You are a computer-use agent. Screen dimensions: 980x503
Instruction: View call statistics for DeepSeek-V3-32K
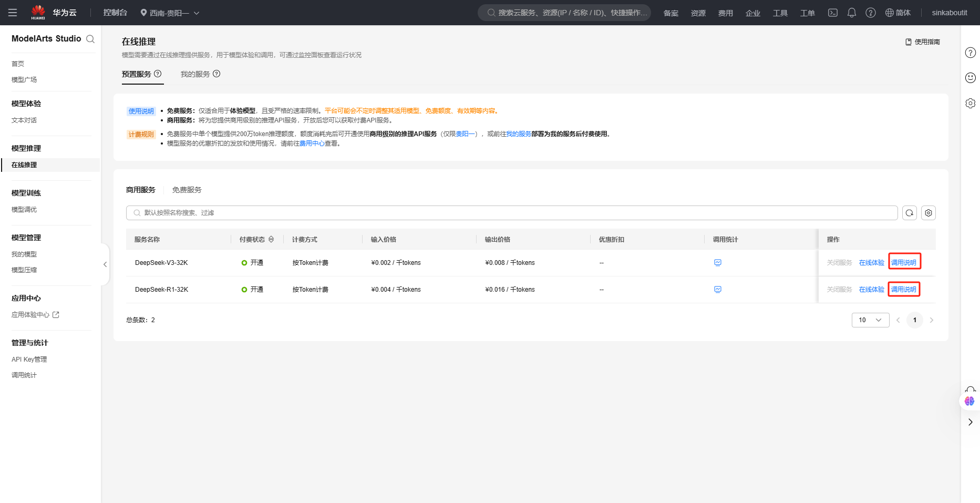(718, 263)
